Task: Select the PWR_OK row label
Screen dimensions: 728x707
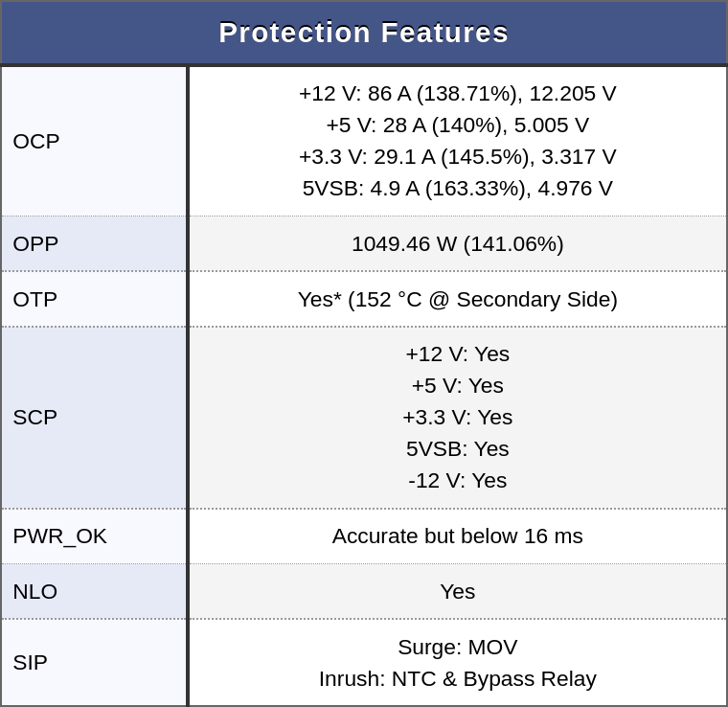Action: [60, 536]
